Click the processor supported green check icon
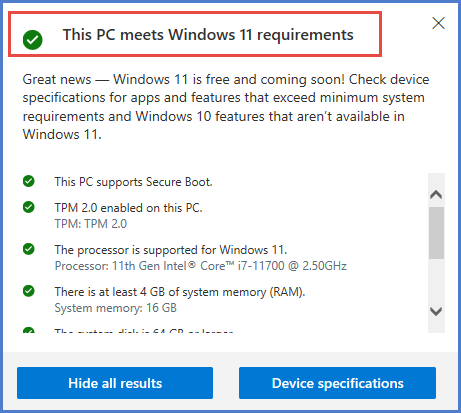461x413 pixels. pos(29,249)
